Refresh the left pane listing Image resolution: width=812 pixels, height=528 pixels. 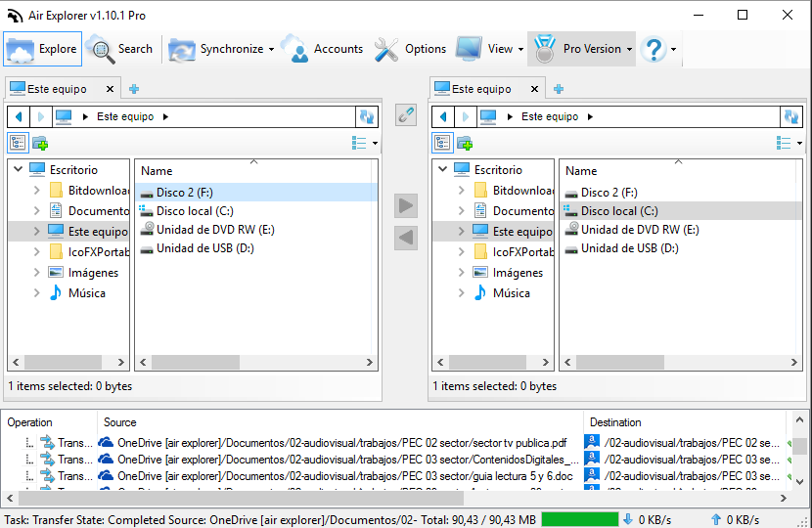367,116
